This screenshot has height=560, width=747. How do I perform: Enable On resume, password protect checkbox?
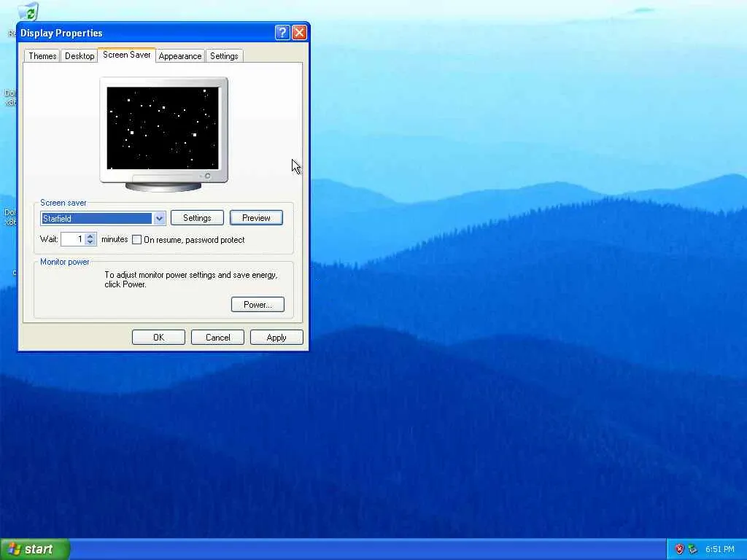click(136, 239)
